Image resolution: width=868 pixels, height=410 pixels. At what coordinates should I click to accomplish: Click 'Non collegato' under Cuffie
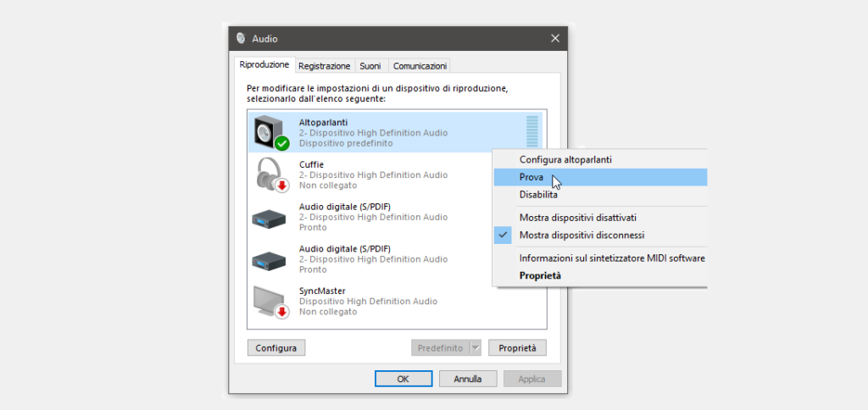pyautogui.click(x=328, y=186)
